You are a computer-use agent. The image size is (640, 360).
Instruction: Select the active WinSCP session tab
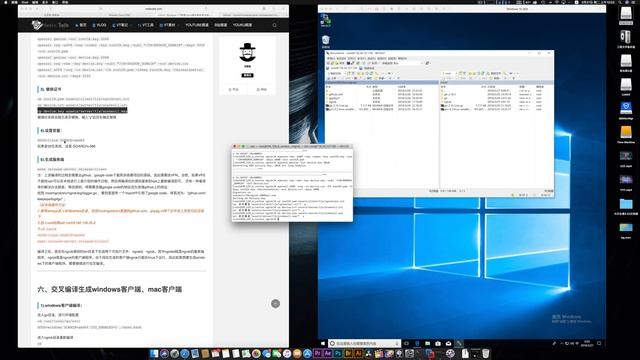pos(342,68)
